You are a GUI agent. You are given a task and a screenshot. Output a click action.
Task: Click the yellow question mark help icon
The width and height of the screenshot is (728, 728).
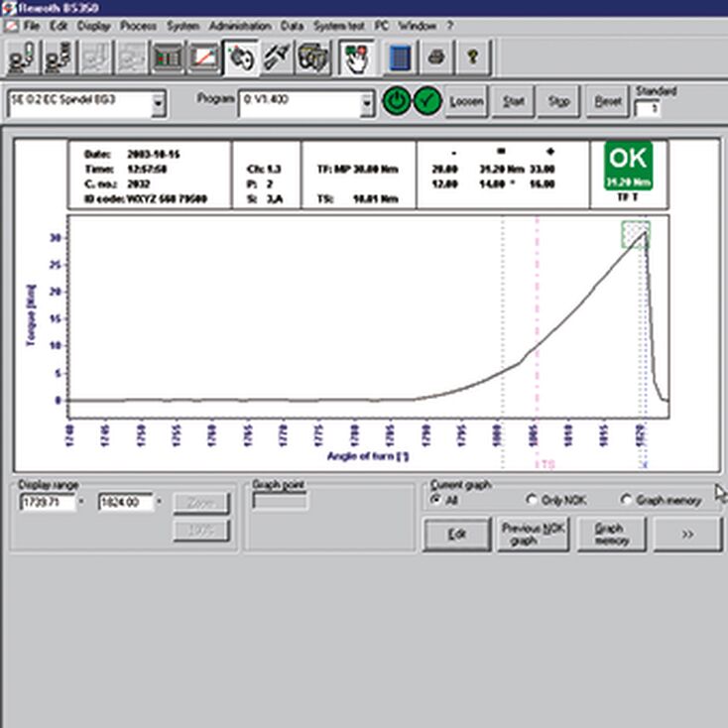[x=473, y=58]
